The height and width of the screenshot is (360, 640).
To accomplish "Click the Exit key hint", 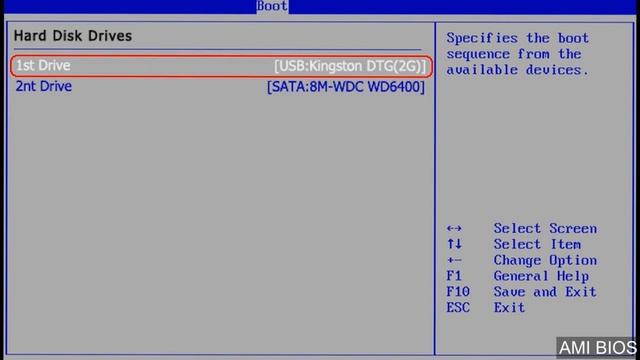I will click(509, 307).
